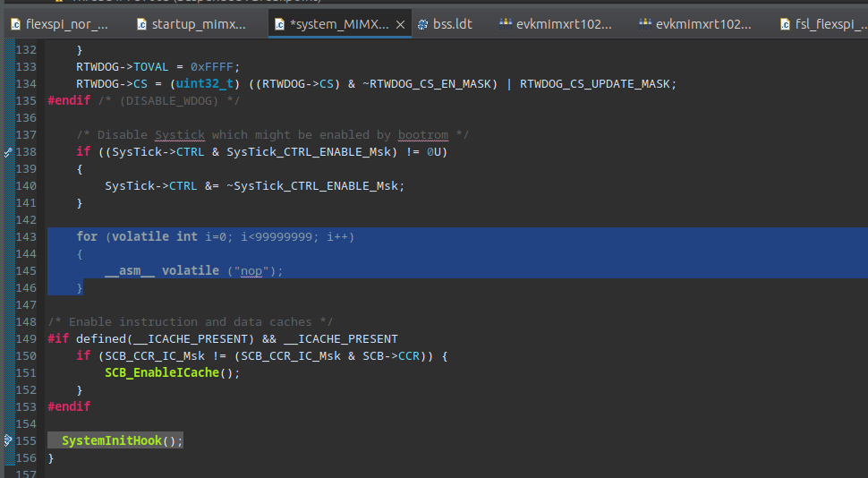
Task: Switch to the flexspi_nor editor tab
Action: 66,25
